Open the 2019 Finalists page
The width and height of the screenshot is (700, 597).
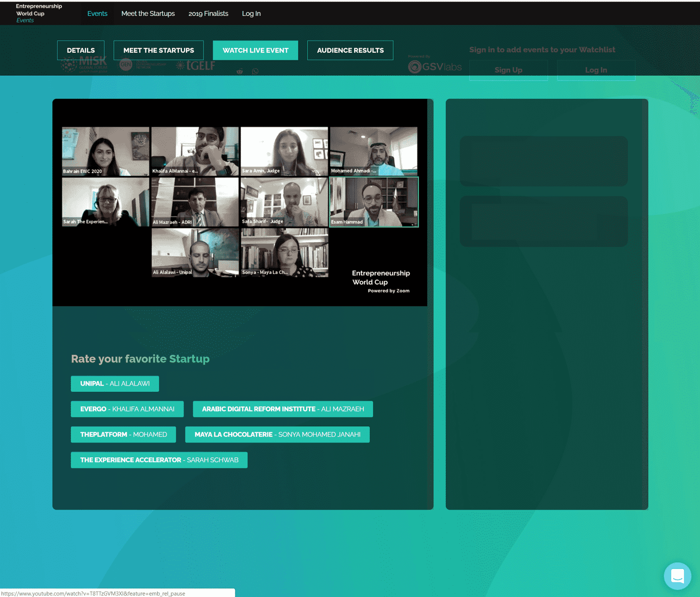tap(208, 14)
